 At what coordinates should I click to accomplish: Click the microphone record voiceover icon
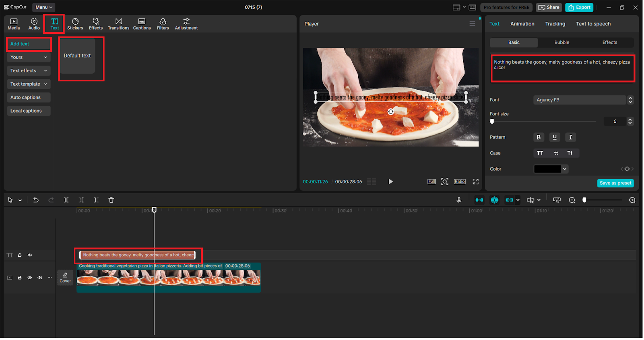coord(459,200)
